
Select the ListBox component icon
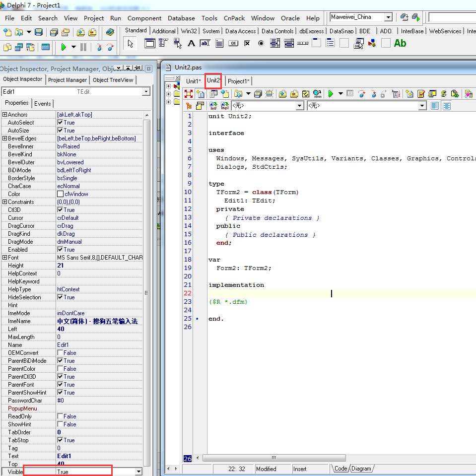(275, 43)
